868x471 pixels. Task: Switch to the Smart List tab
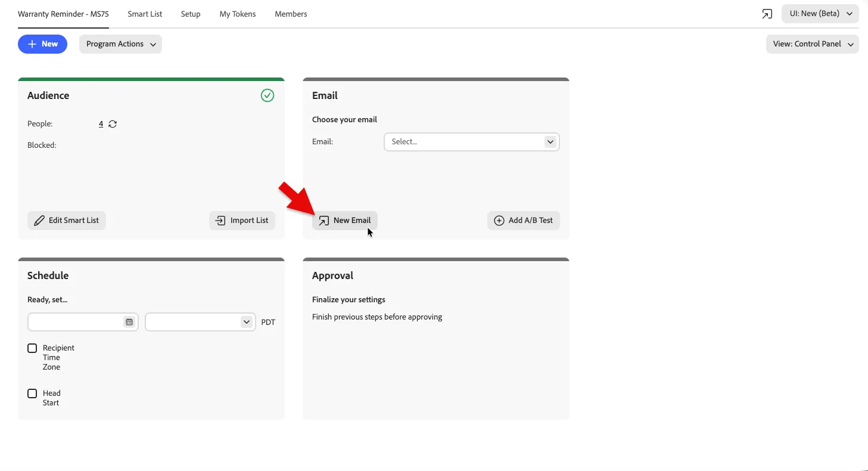point(145,14)
